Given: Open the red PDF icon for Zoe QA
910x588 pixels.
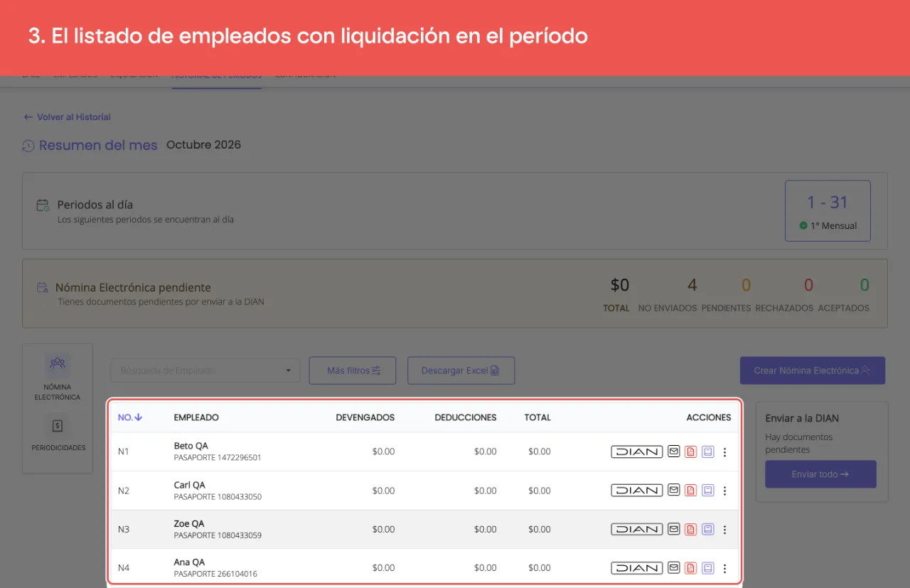Looking at the screenshot, I should (x=690, y=529).
